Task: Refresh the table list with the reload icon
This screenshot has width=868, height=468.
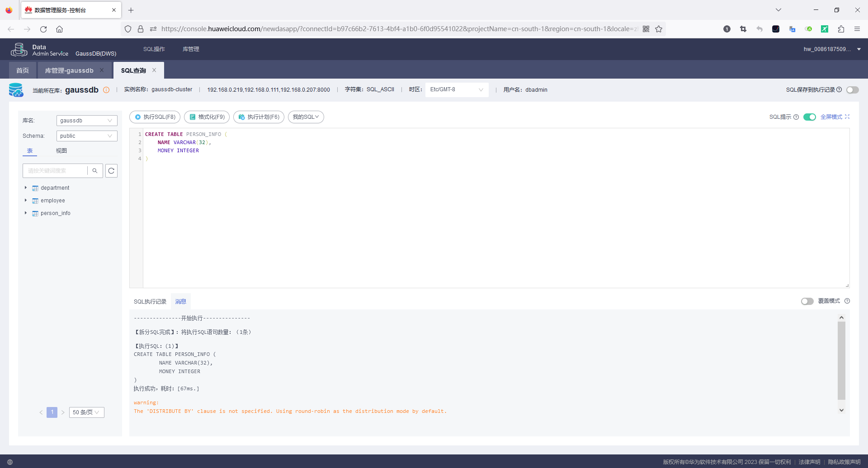Action: (111, 171)
